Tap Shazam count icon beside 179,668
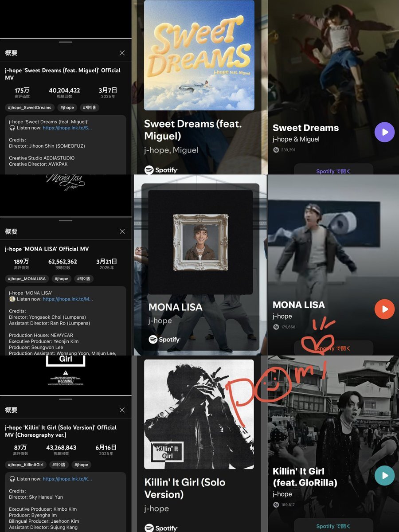Image resolution: width=399 pixels, height=532 pixels. click(276, 327)
